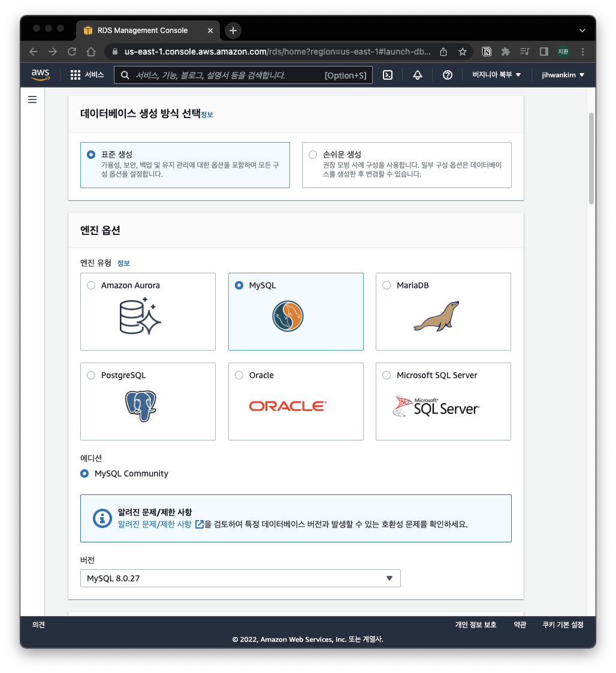Screen dimensions: 616x673
Task: Click the Microsoft SQL Server logo
Action: pos(436,406)
